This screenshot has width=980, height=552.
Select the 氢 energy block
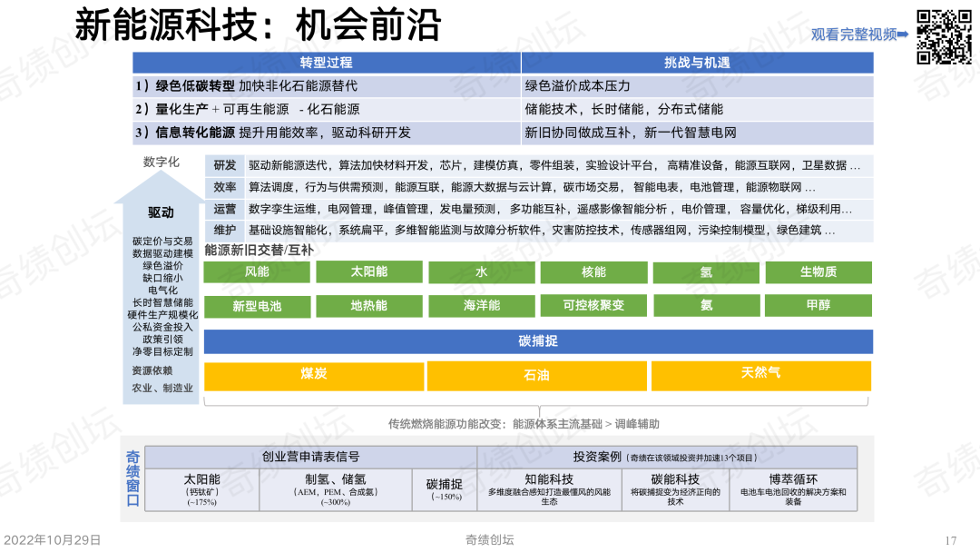click(x=706, y=271)
